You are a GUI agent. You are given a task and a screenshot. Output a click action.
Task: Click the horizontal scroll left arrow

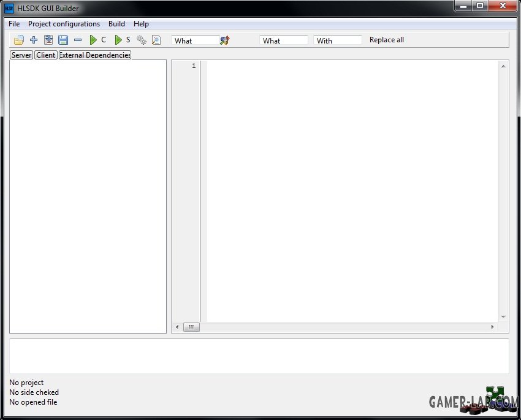pos(177,327)
